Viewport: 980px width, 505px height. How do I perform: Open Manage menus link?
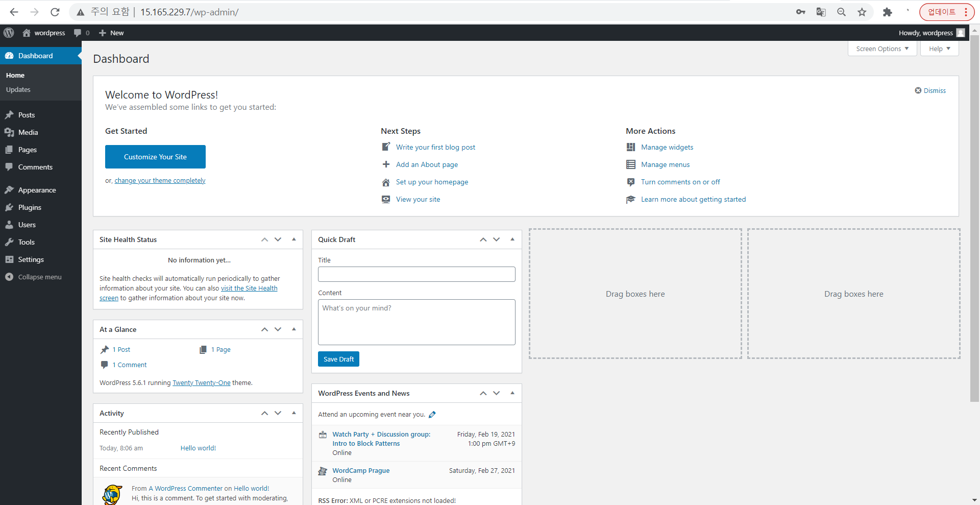tap(665, 164)
